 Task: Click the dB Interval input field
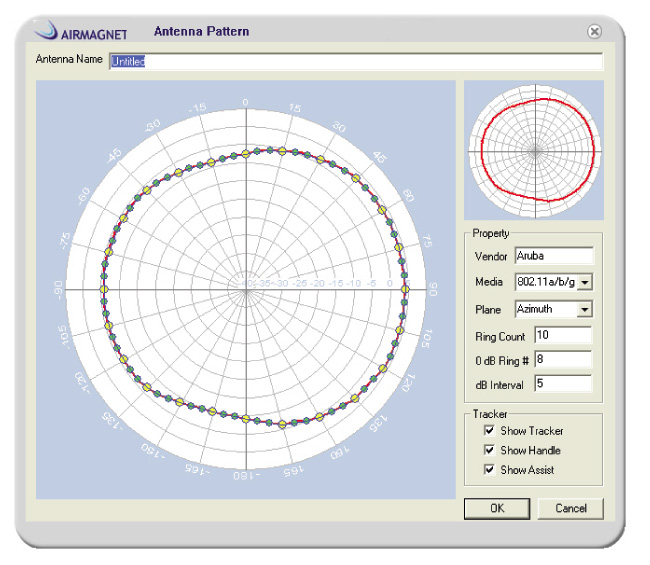coord(563,383)
